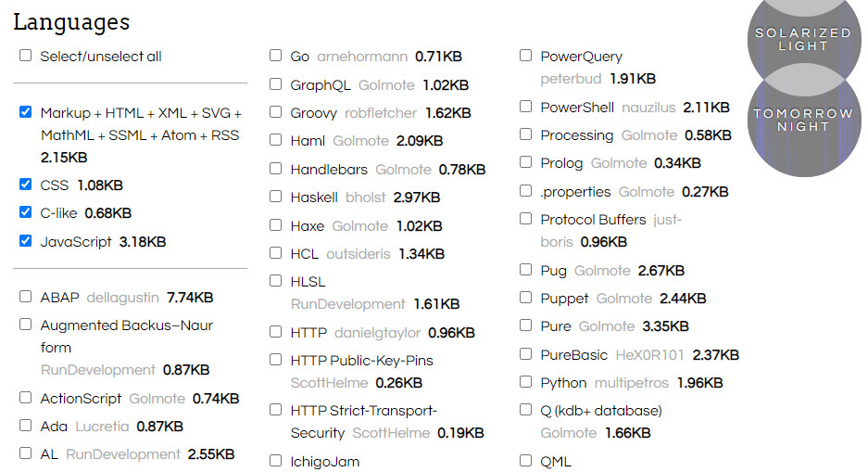868x472 pixels.
Task: Check the PowerShell language checkbox
Action: click(x=525, y=107)
